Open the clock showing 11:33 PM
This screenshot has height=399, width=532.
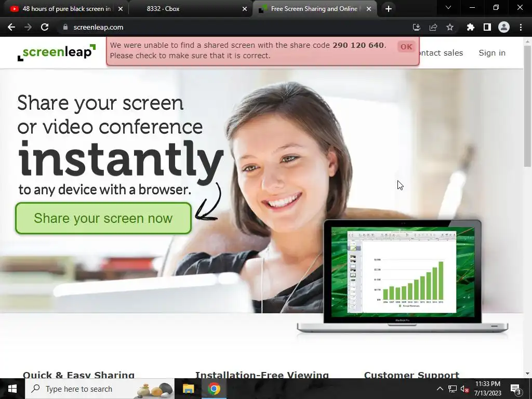pyautogui.click(x=487, y=389)
